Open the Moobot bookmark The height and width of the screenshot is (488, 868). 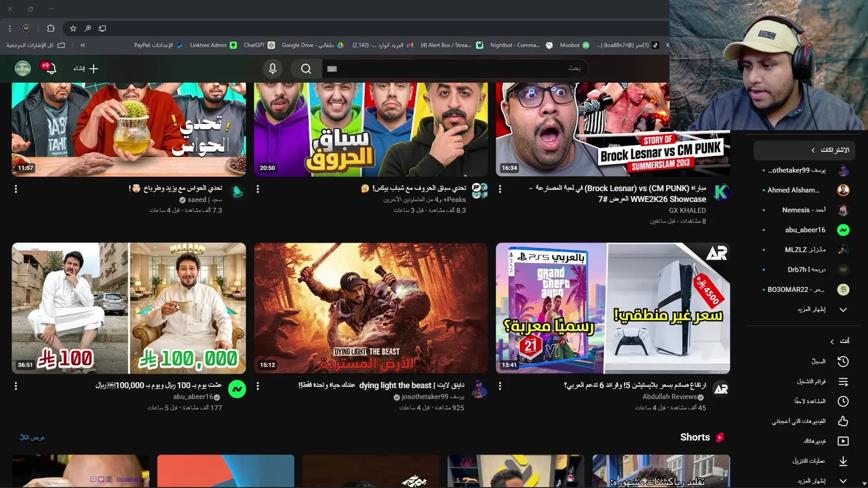click(x=575, y=45)
